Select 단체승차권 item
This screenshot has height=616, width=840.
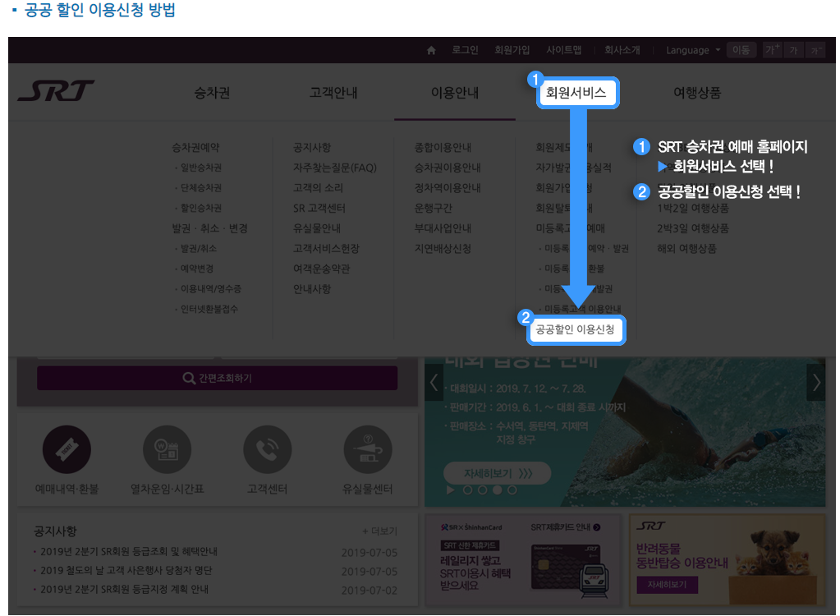click(x=201, y=188)
